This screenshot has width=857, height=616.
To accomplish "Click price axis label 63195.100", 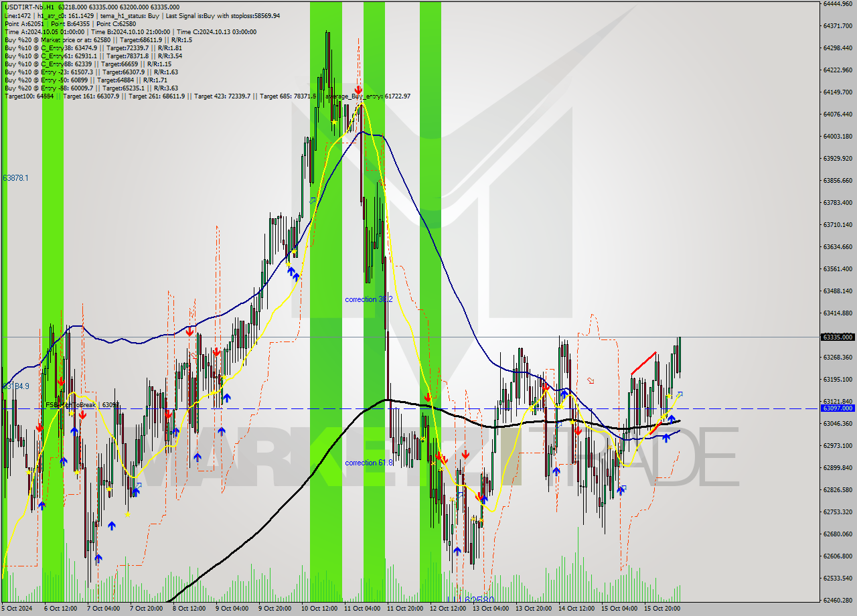I will 838,379.
